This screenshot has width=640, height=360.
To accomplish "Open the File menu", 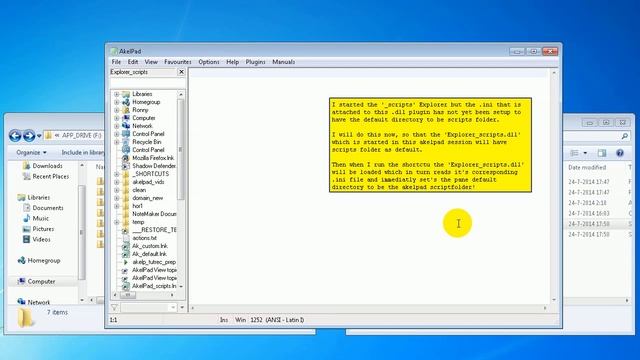I will (x=116, y=62).
